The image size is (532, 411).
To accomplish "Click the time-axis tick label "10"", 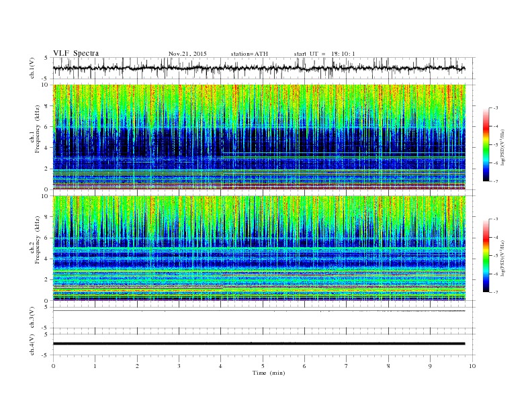I will pos(472,366).
